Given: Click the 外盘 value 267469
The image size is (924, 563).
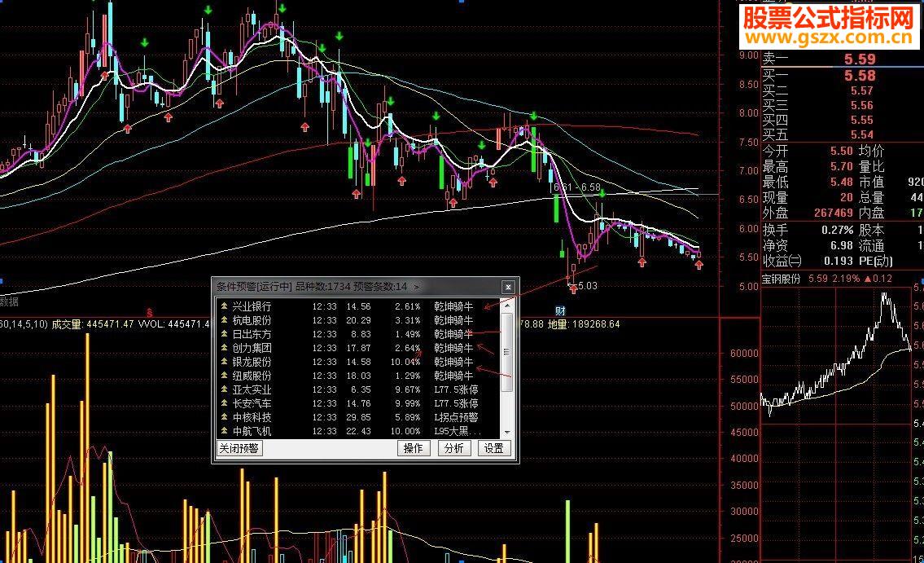Looking at the screenshot, I should 834,213.
